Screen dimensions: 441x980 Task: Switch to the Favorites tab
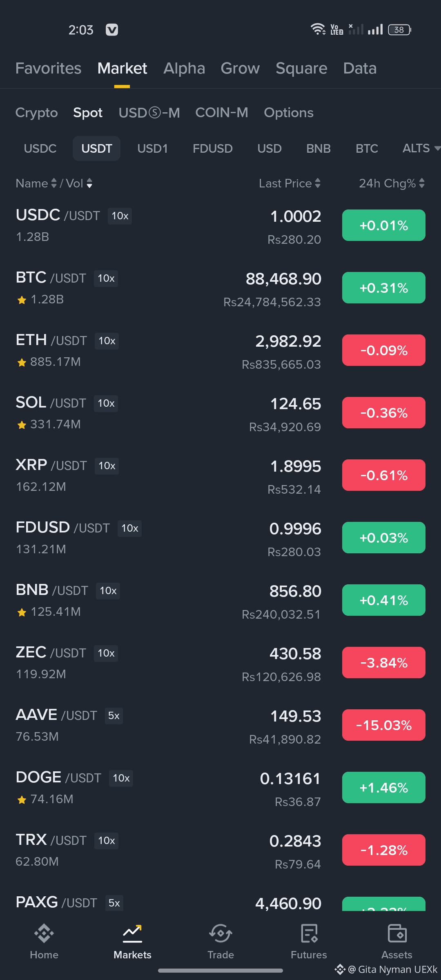(x=48, y=68)
